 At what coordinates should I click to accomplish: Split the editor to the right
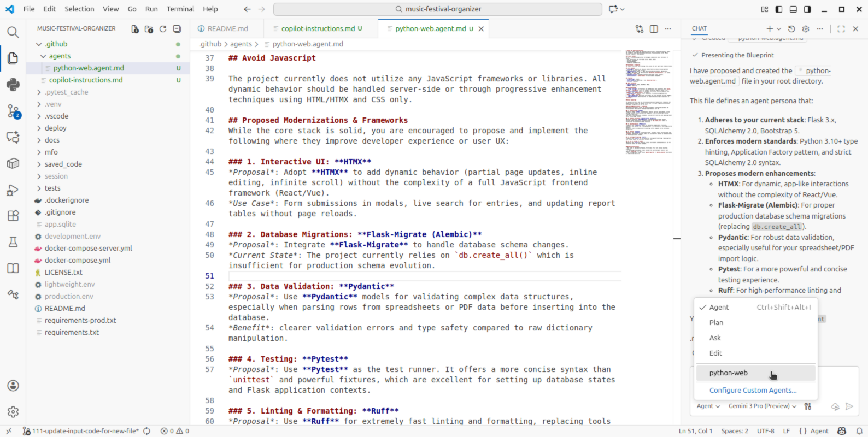[654, 29]
